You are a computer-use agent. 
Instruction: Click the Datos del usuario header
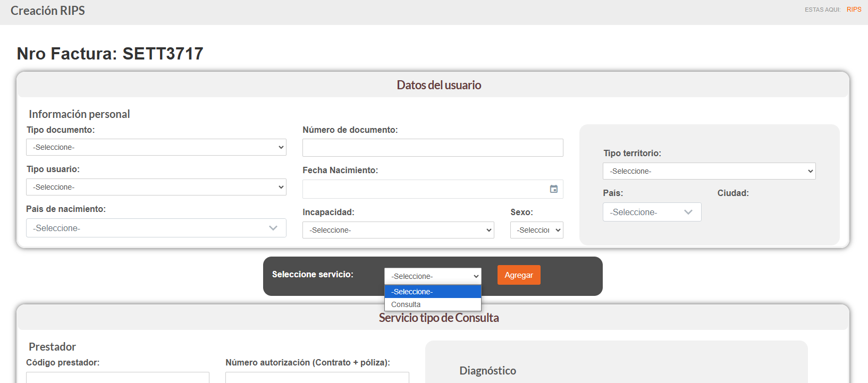click(439, 85)
